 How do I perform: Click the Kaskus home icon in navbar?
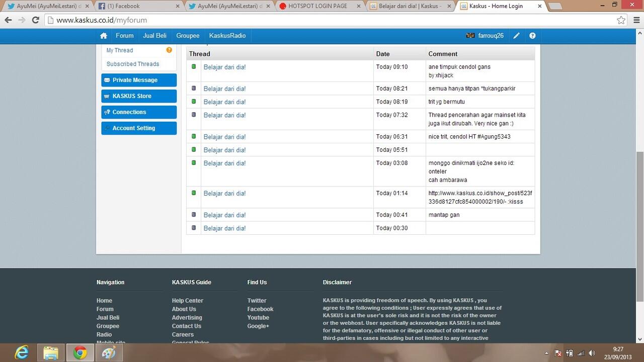coord(104,36)
